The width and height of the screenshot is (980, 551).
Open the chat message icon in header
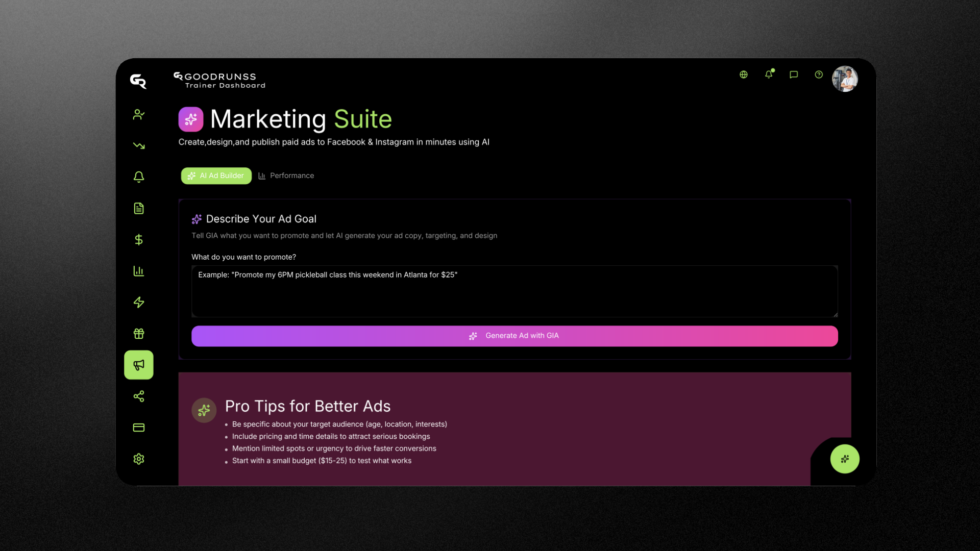pyautogui.click(x=794, y=74)
